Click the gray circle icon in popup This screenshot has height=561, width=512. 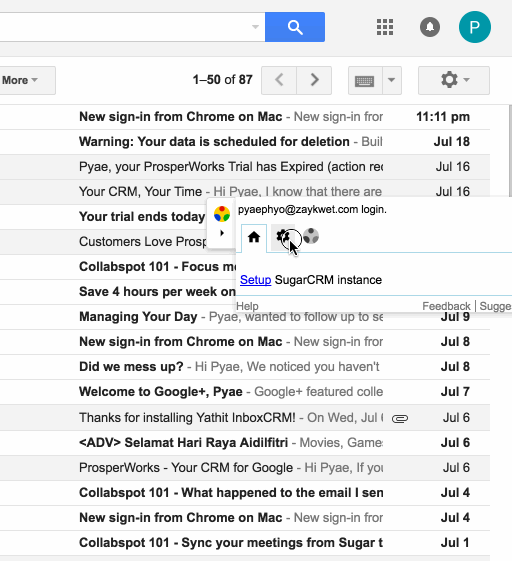point(311,236)
